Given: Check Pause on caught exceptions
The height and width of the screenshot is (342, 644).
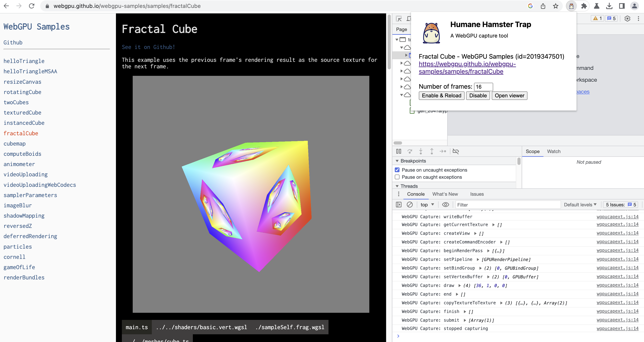Looking at the screenshot, I should click(x=397, y=177).
